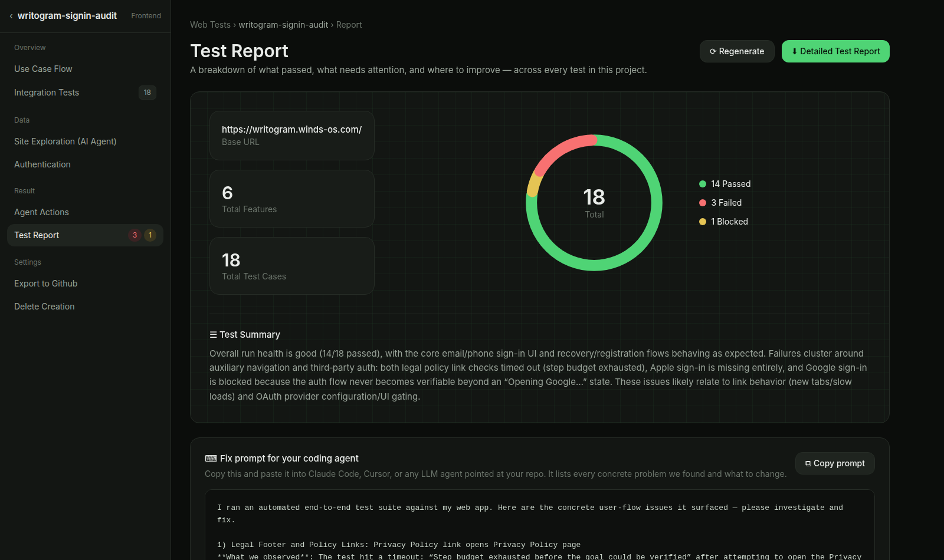The image size is (944, 560).
Task: Click the Web Tests breadcrumb link
Action: point(210,25)
